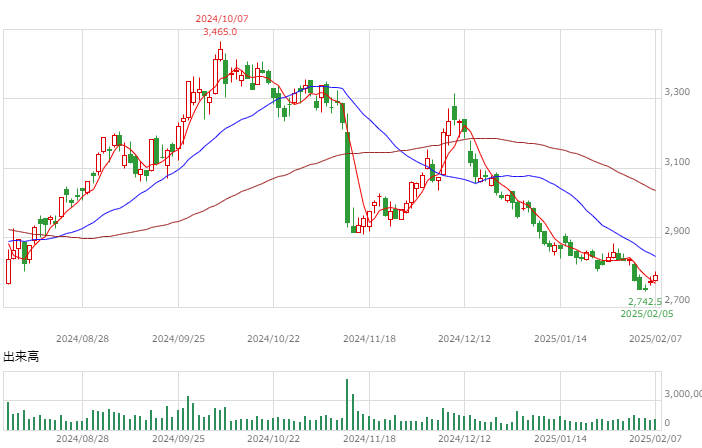Screen dimensions: 702x448
Task: Click 2024/11/18 date under price chart
Action: pyautogui.click(x=369, y=339)
